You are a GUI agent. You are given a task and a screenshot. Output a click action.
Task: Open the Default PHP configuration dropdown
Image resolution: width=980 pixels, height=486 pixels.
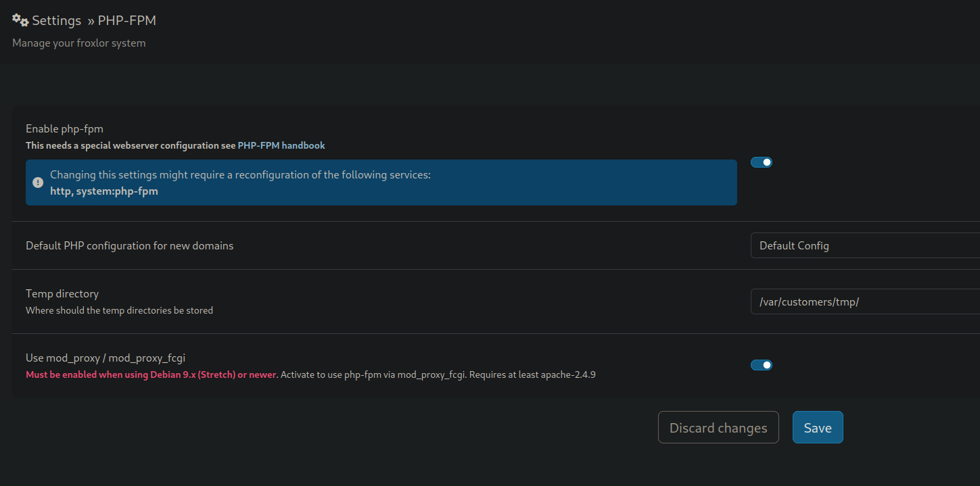(x=864, y=245)
